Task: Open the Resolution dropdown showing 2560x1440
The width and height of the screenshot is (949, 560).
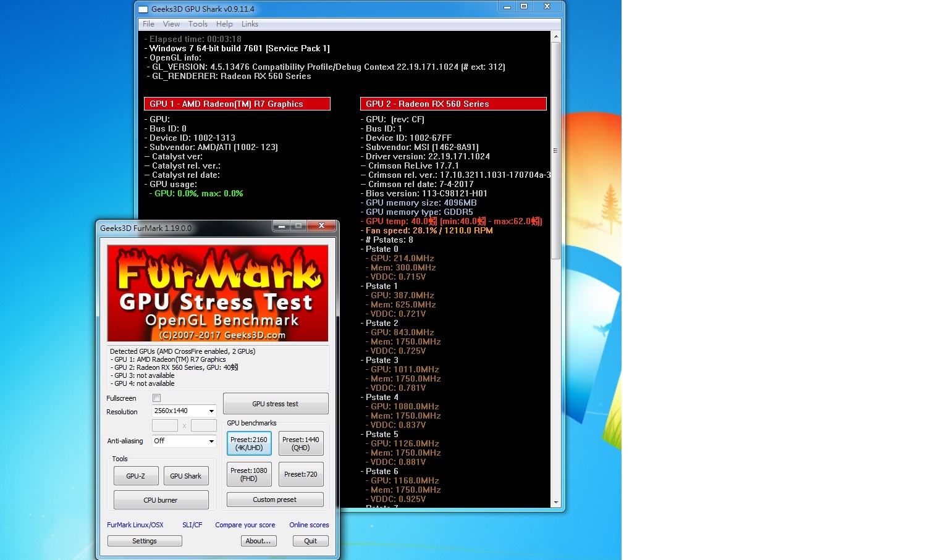Action: 184,411
